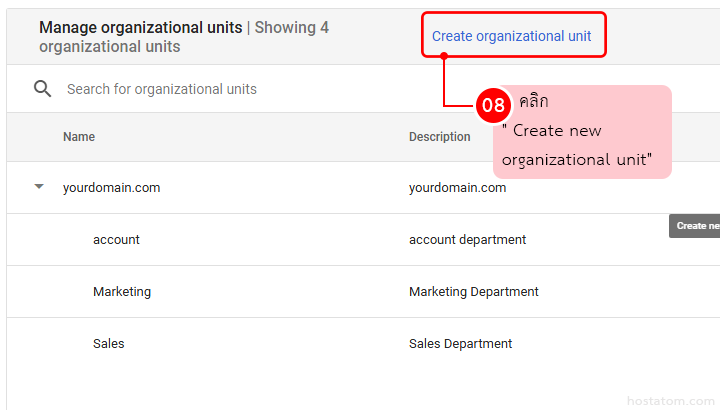Viewport: 720px width, 410px height.
Task: Select the yourdomain.com root unit name
Action: pos(111,187)
